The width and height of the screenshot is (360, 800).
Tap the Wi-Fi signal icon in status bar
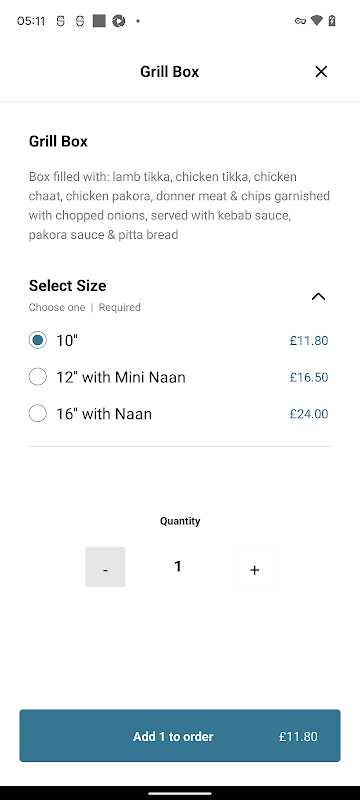coord(317,21)
